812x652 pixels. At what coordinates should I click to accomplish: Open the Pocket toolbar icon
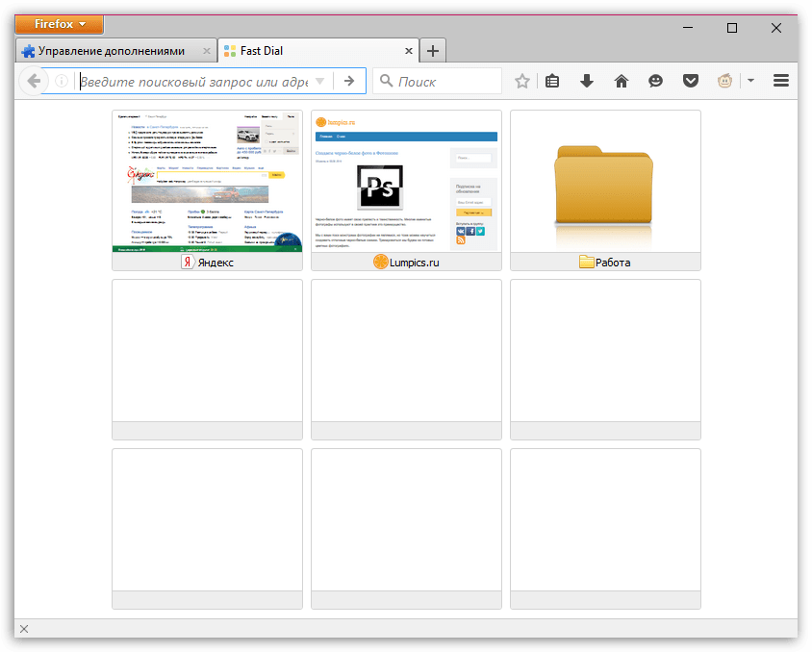pos(691,82)
